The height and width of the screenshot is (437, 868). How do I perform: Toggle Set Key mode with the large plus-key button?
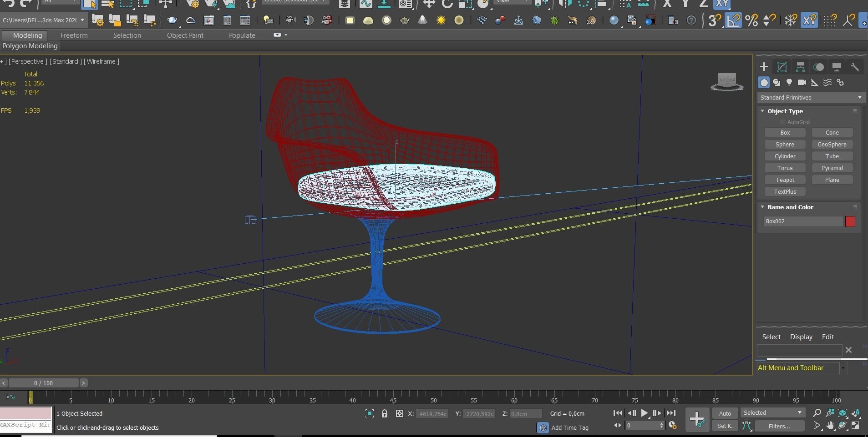(x=697, y=419)
